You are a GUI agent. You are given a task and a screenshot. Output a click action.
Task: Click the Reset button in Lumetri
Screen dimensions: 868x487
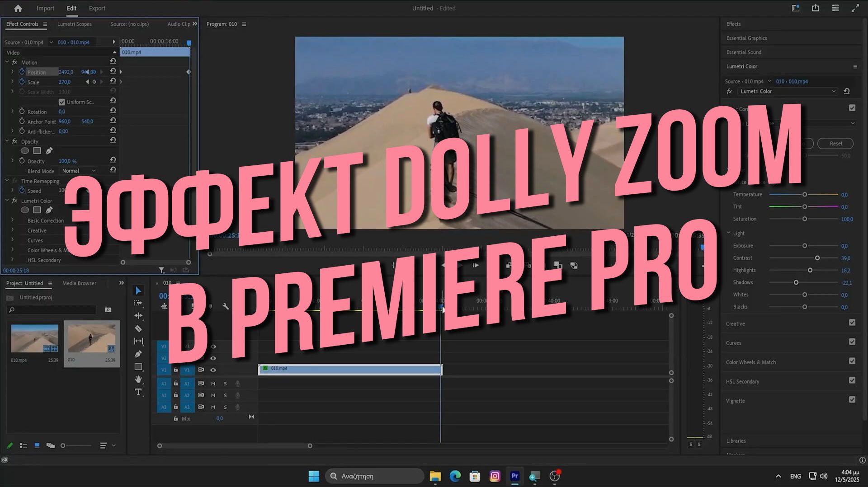point(835,143)
